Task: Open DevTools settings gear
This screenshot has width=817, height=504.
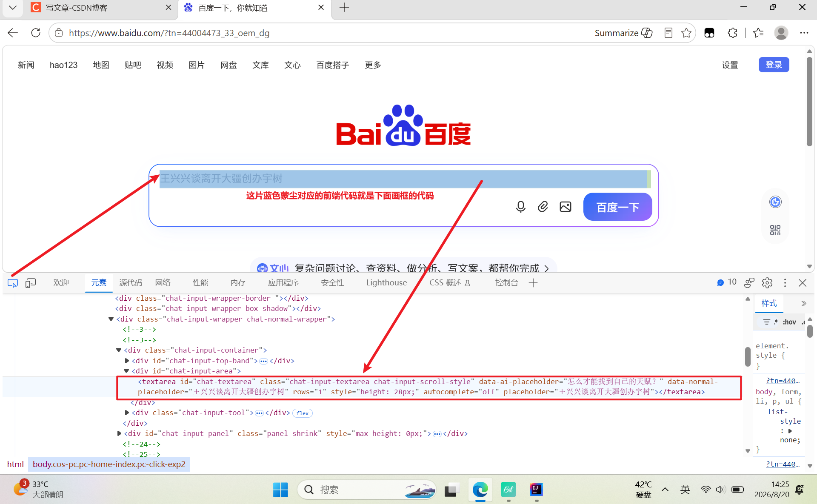Action: click(767, 283)
